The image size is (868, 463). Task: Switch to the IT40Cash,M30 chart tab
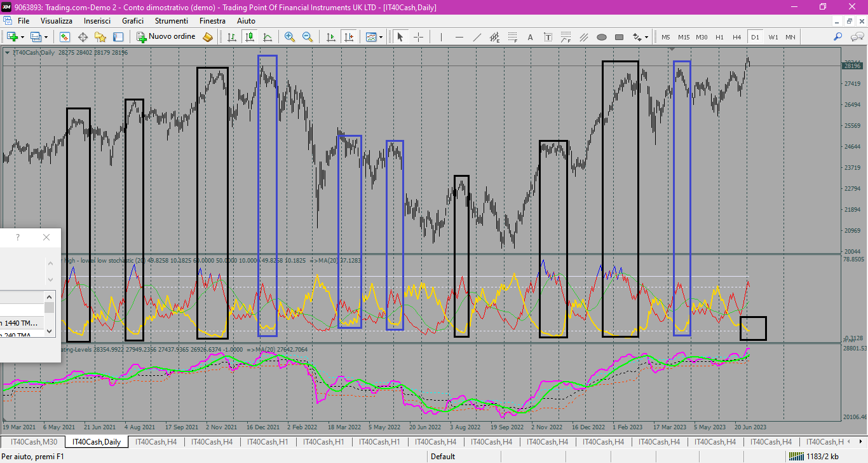click(x=34, y=442)
